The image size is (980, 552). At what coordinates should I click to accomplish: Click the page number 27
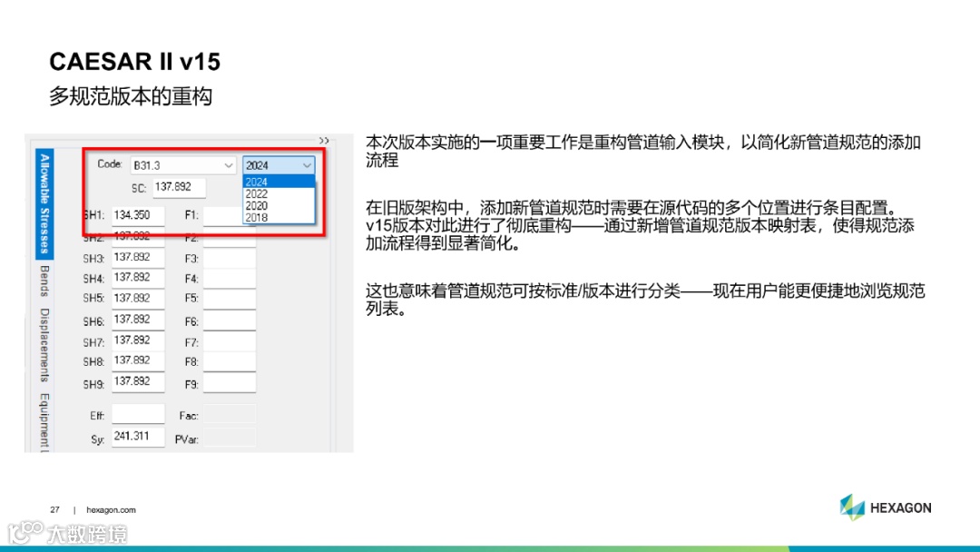(x=55, y=510)
